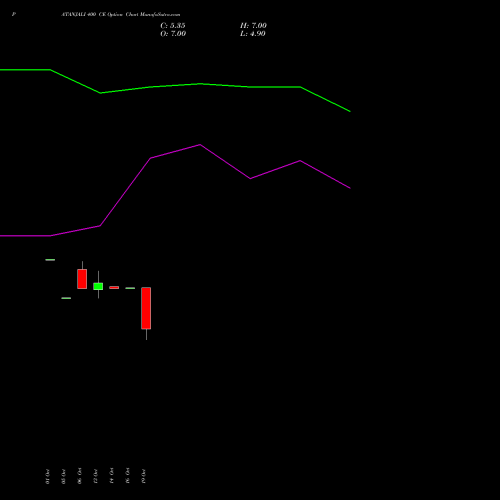Click the 19 Oct date label
Viewport: 500px width, 500px height.
tap(143, 476)
